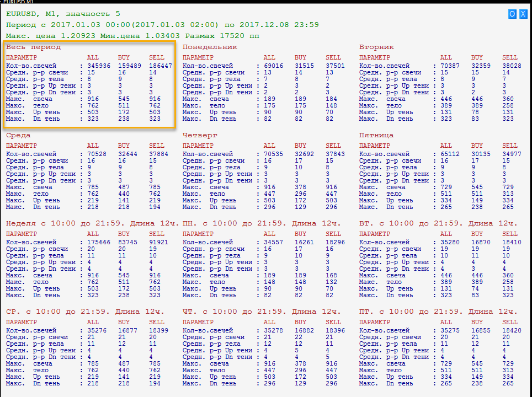Click the 'Период с 2017.01.03 00:00' date range line

pyautogui.click(x=162, y=25)
